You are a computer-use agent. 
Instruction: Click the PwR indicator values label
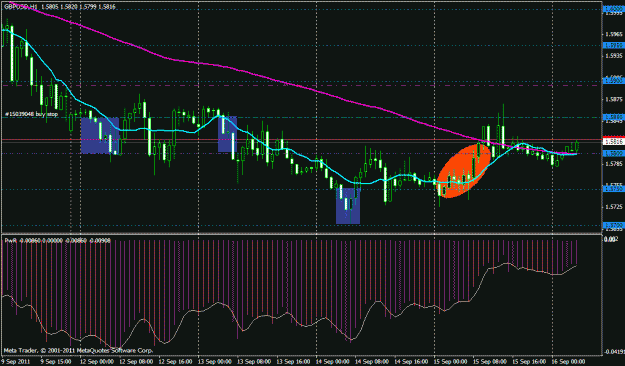pyautogui.click(x=57, y=241)
